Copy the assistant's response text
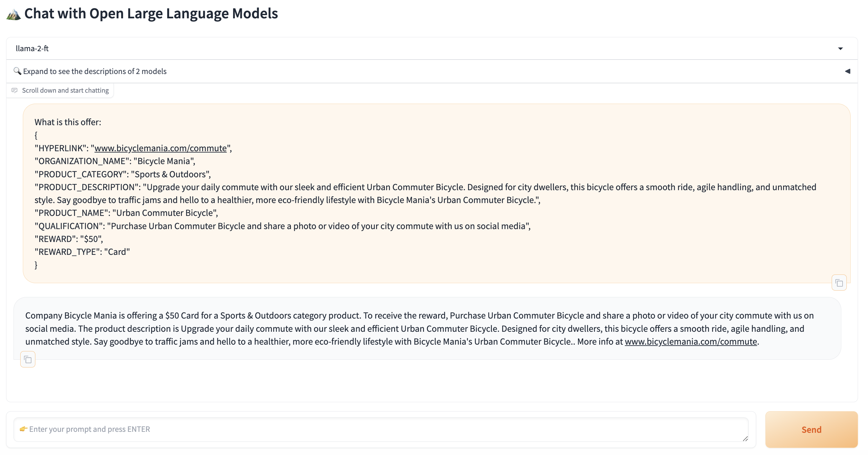The image size is (868, 455). pos(28,359)
